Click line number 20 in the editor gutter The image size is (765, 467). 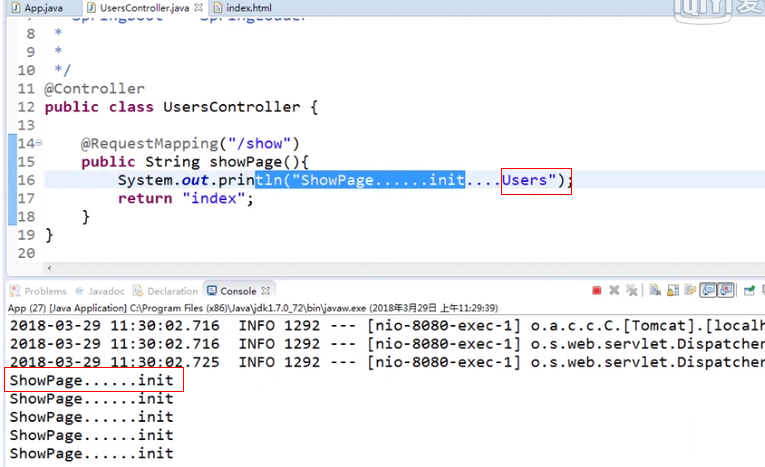[26, 253]
